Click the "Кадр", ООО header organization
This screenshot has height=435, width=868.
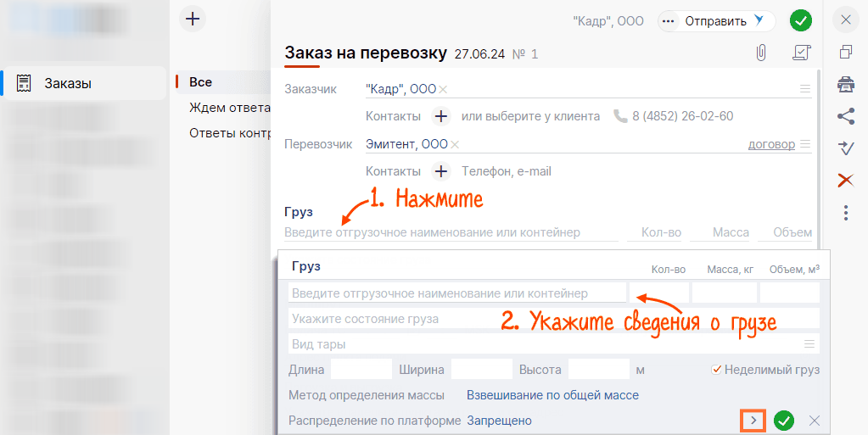pyautogui.click(x=608, y=21)
